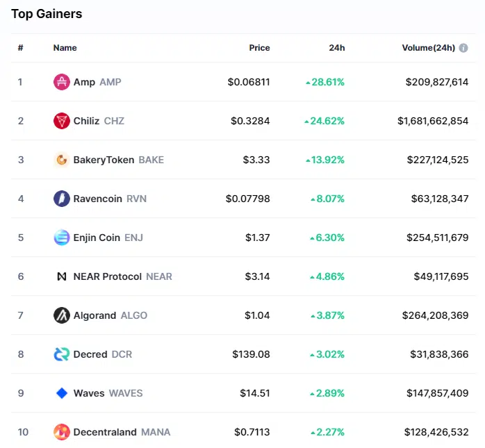Click the NEAR Protocol logo icon

point(62,276)
